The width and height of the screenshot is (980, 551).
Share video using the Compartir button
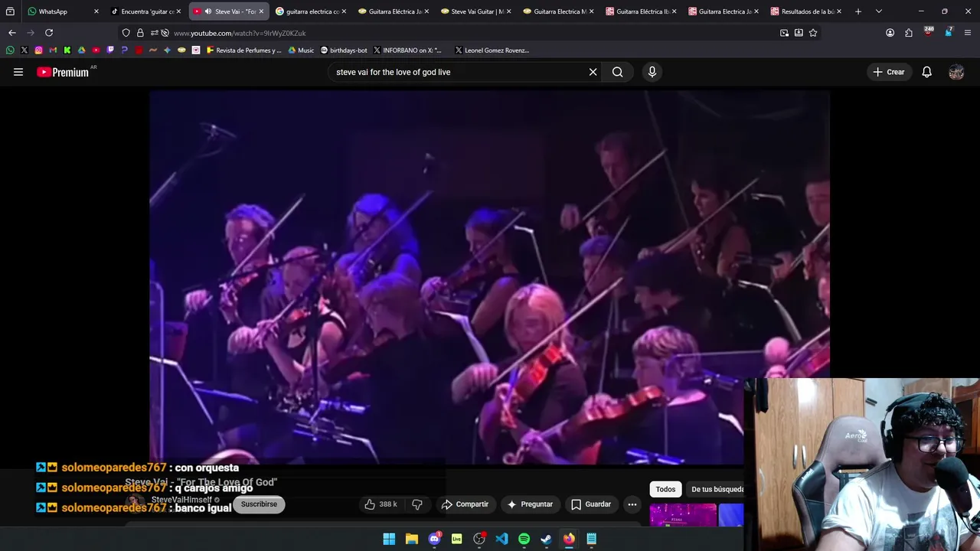(465, 504)
